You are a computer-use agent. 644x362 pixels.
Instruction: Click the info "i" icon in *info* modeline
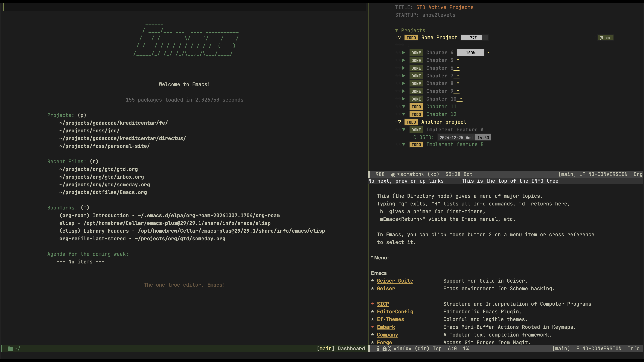point(378,349)
